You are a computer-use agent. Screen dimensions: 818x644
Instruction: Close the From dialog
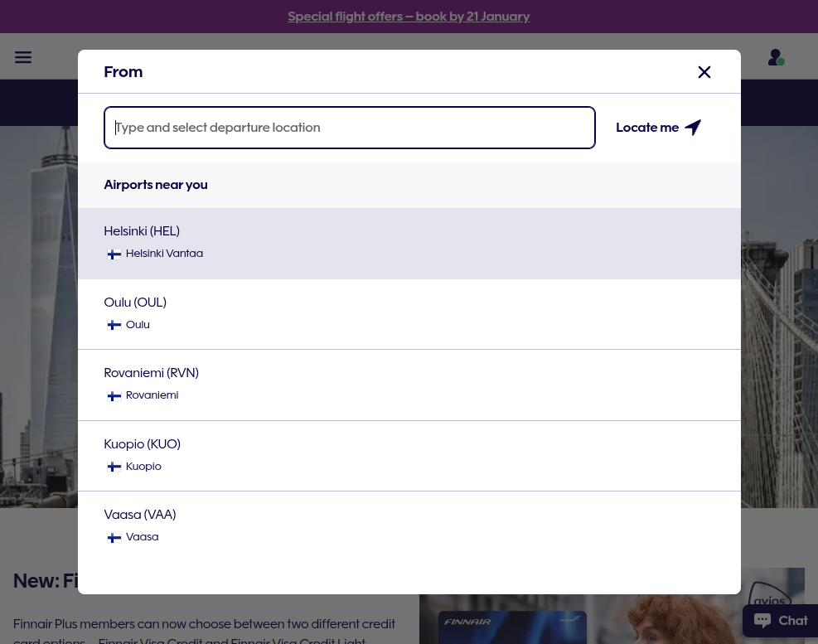click(x=704, y=72)
